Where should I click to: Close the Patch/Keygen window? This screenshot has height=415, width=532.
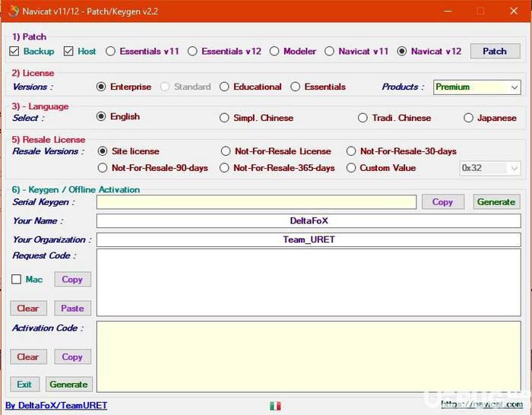[514, 11]
